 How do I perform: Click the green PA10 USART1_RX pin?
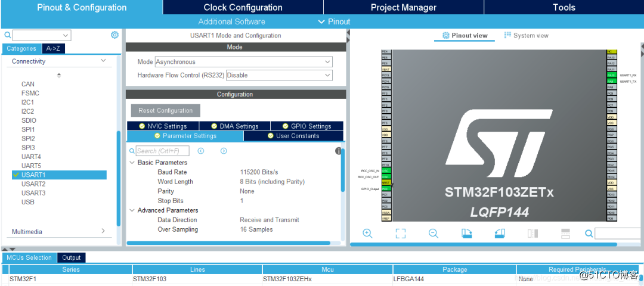612,76
